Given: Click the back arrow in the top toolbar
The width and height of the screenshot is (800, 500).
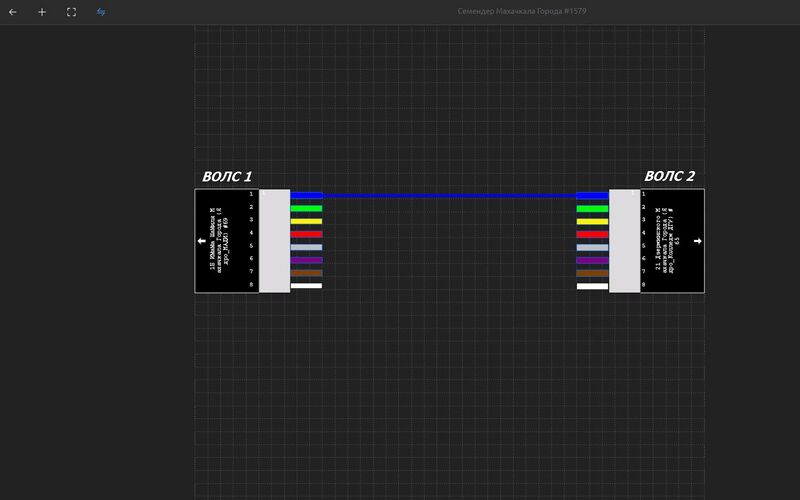Looking at the screenshot, I should (x=13, y=12).
